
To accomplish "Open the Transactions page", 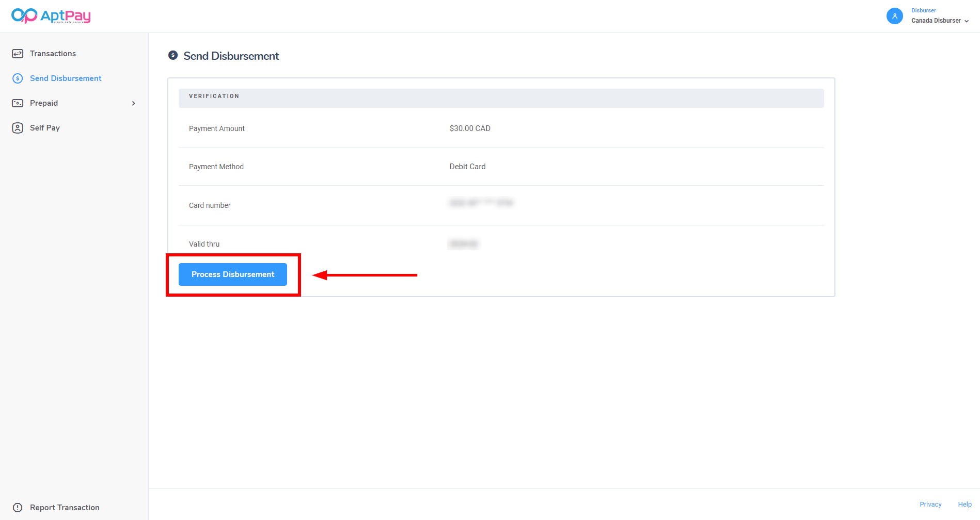I will (x=53, y=54).
